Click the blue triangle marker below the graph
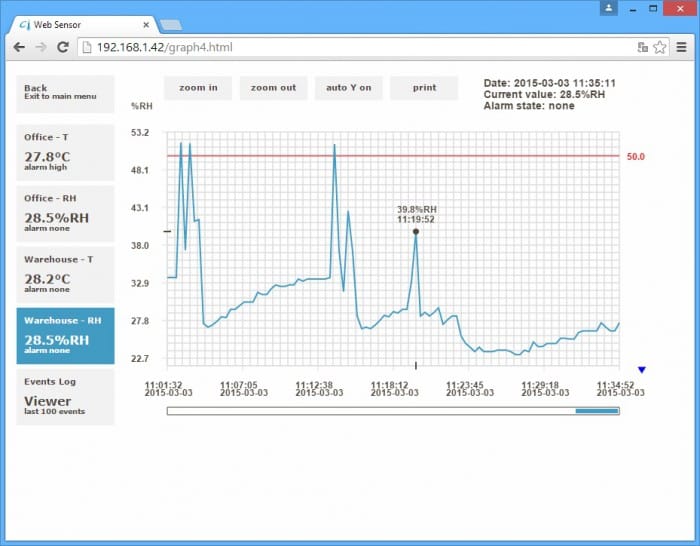 [642, 370]
